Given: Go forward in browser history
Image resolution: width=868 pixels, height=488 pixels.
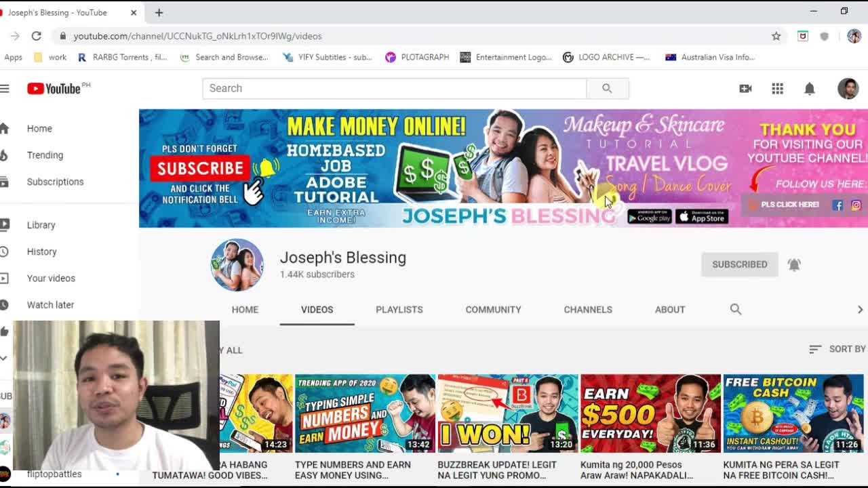Looking at the screenshot, I should (x=15, y=36).
